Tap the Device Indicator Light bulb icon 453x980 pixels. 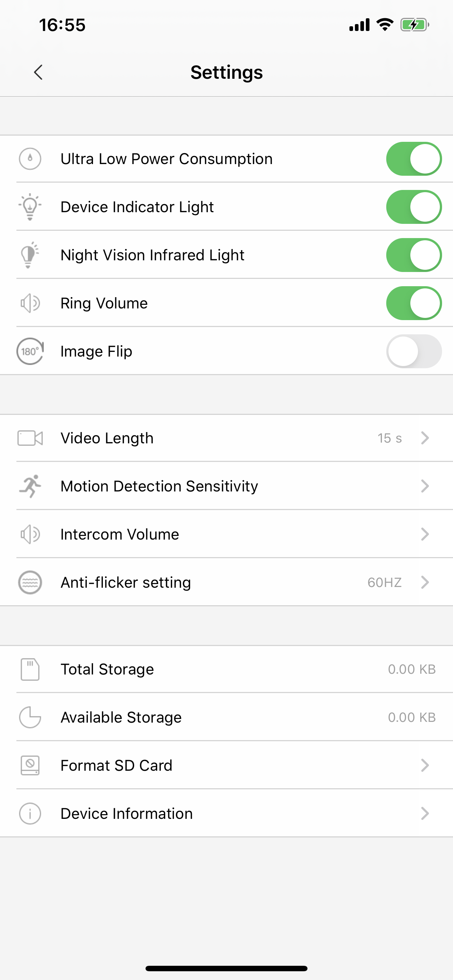pyautogui.click(x=30, y=207)
